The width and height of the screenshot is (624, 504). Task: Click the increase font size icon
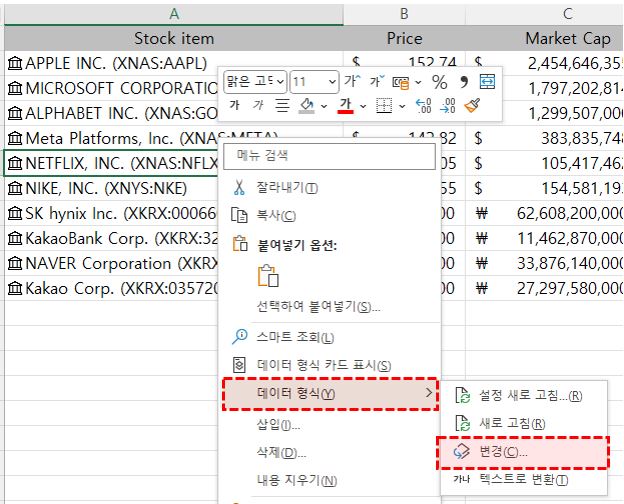(352, 82)
